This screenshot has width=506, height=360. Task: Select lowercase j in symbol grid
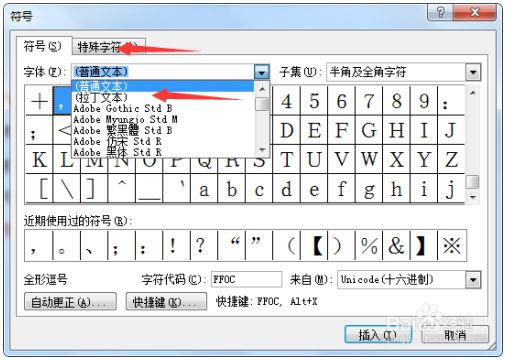pyautogui.click(x=451, y=188)
